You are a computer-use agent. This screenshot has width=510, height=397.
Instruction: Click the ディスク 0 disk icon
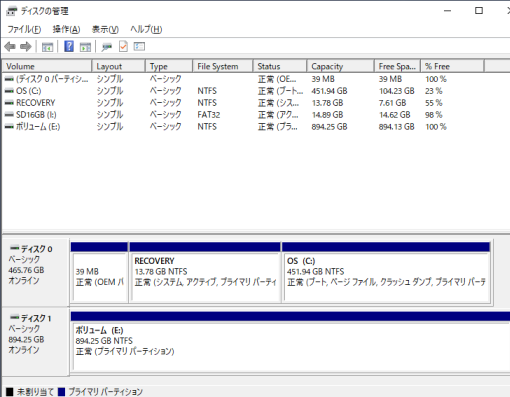(14, 248)
